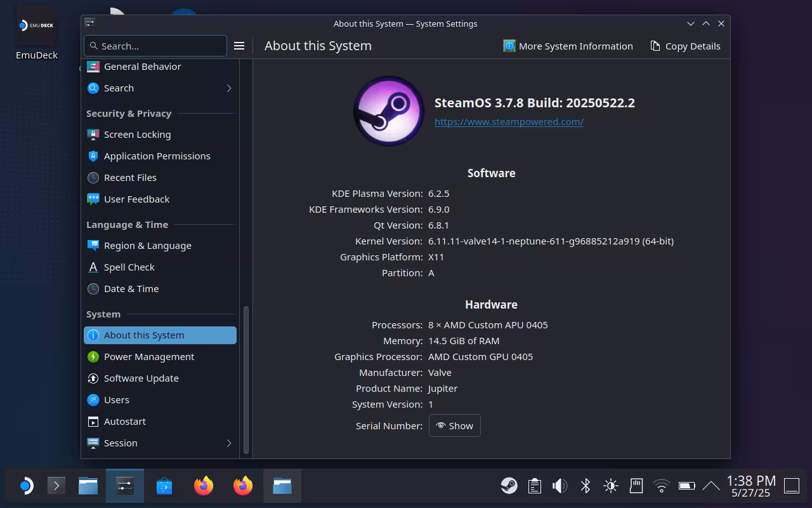
Task: Open Konsole terminal from taskbar
Action: [x=56, y=486]
